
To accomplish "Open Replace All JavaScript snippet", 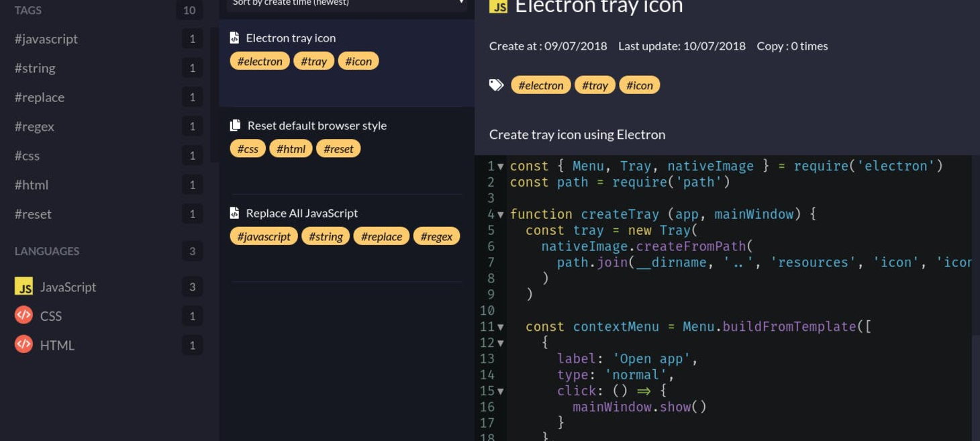I will pyautogui.click(x=347, y=238).
